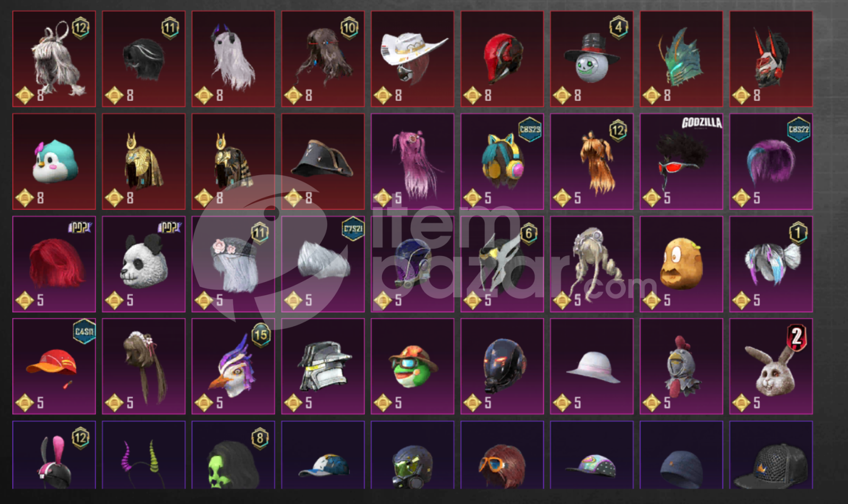Viewport: 848px width, 504px height.
Task: Select the Godzilla black hair with red glasses
Action: [681, 161]
